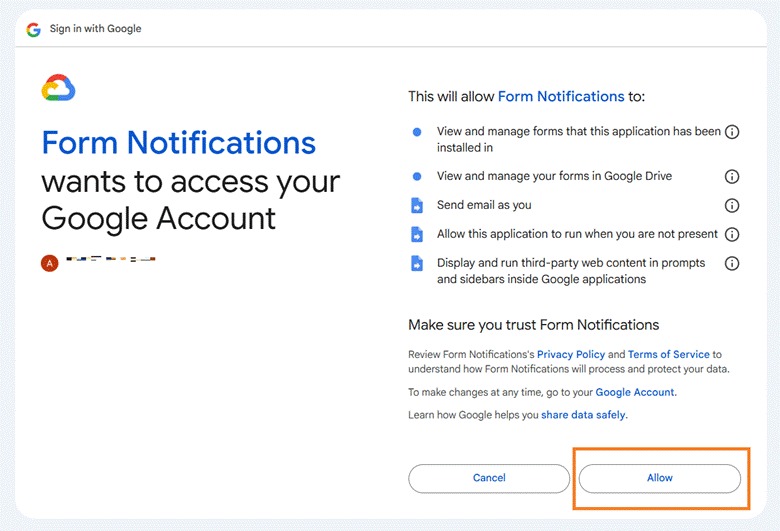Click the Cancel button

tap(489, 478)
